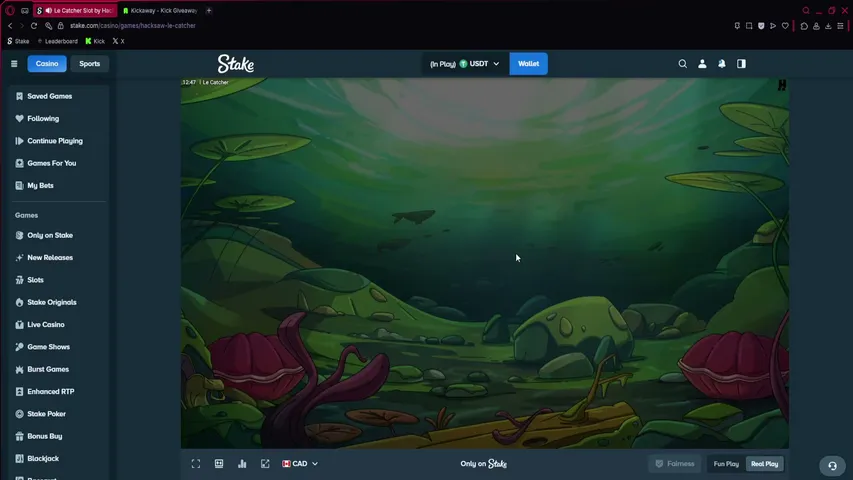Open the notifications bell

coord(722,64)
